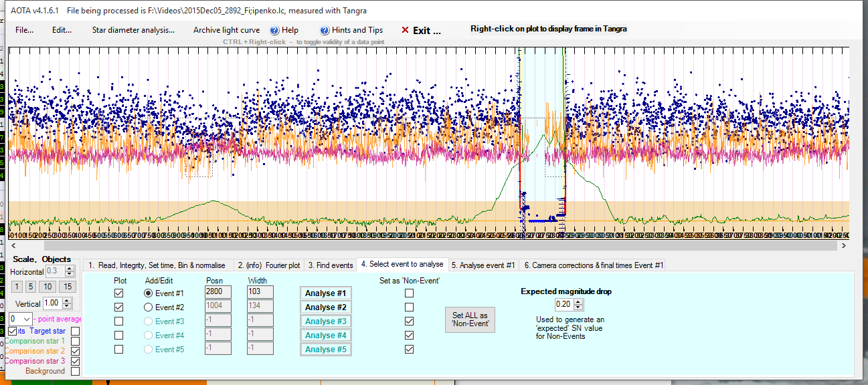This screenshot has width=868, height=385.
Task: Click the Analyse #4 button
Action: tap(326, 336)
